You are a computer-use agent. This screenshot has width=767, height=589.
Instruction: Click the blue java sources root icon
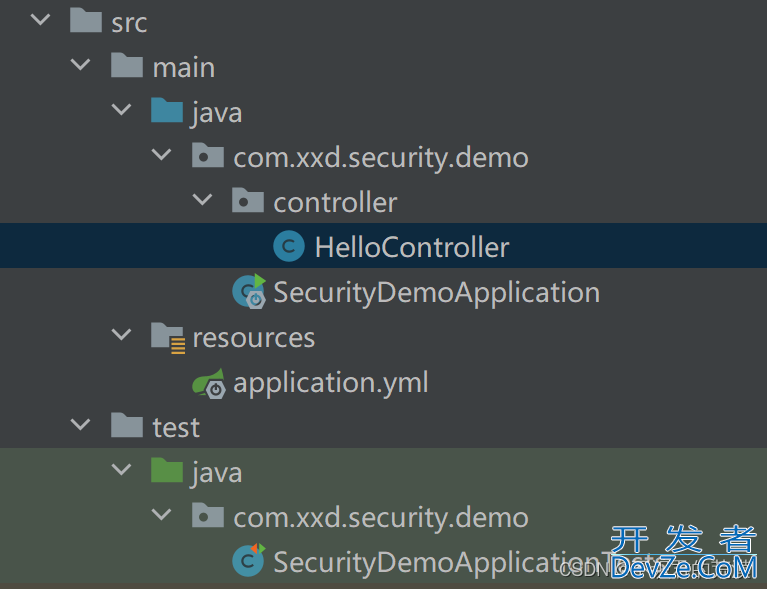click(x=167, y=110)
